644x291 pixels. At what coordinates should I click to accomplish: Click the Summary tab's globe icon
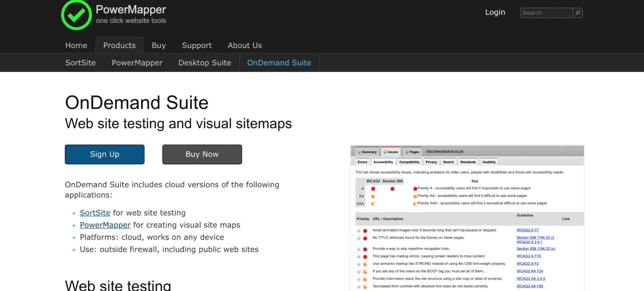point(359,152)
